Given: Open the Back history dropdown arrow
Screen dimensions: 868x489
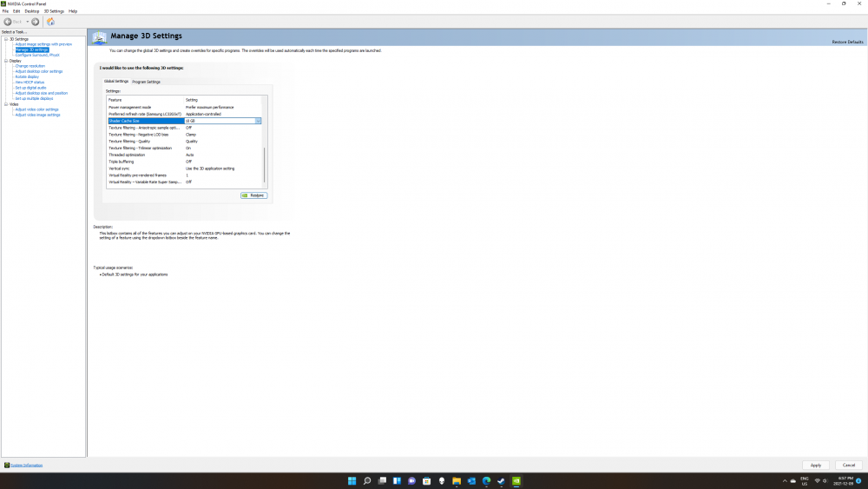Looking at the screenshot, I should click(28, 22).
